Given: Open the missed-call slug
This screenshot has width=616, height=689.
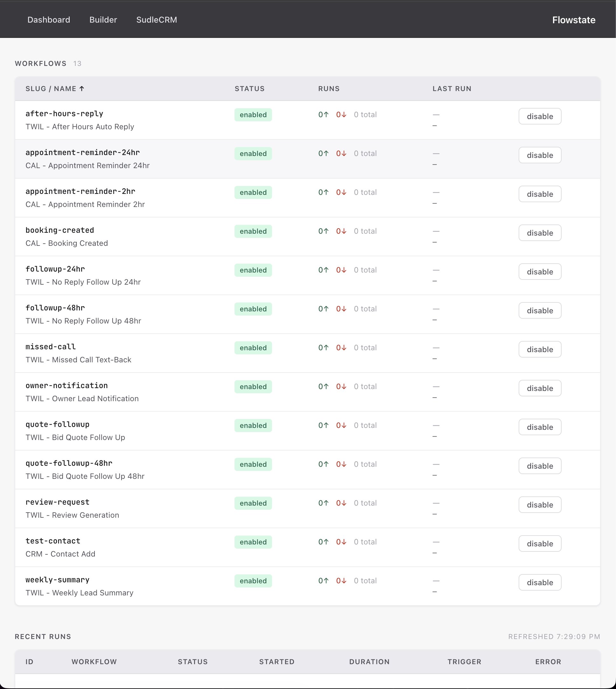Looking at the screenshot, I should 51,347.
